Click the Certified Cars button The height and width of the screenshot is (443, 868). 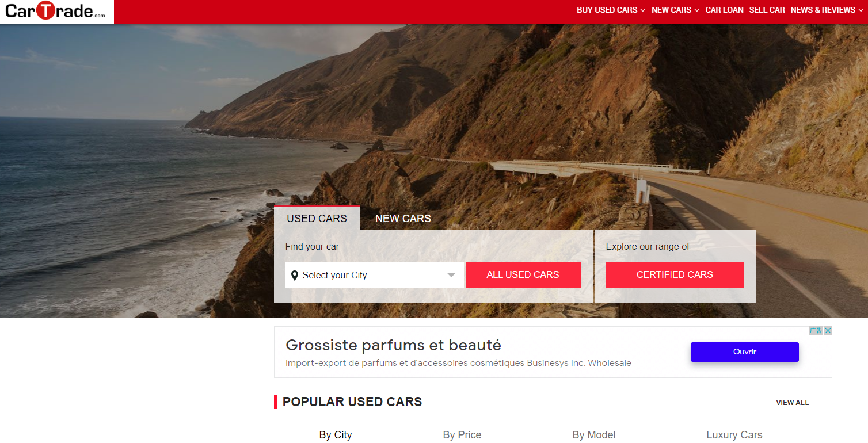(x=675, y=275)
